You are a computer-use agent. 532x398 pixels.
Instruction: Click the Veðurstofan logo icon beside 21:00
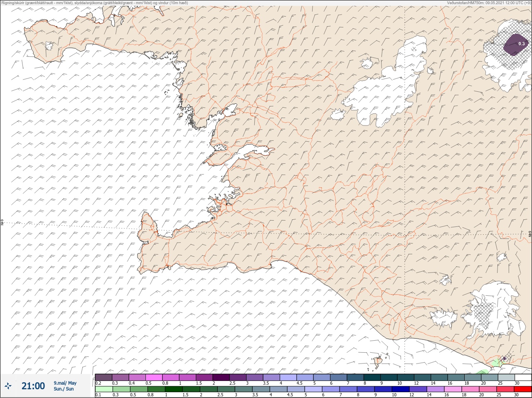pyautogui.click(x=7, y=386)
